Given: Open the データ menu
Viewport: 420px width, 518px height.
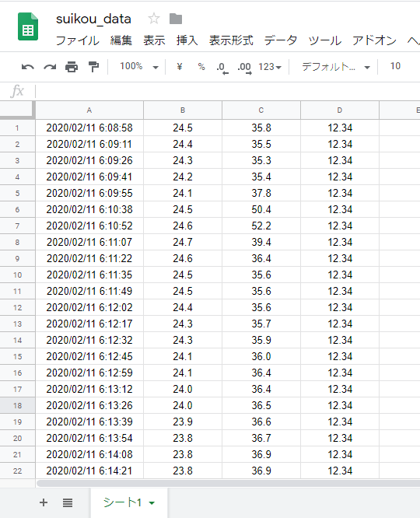Looking at the screenshot, I should (x=281, y=40).
